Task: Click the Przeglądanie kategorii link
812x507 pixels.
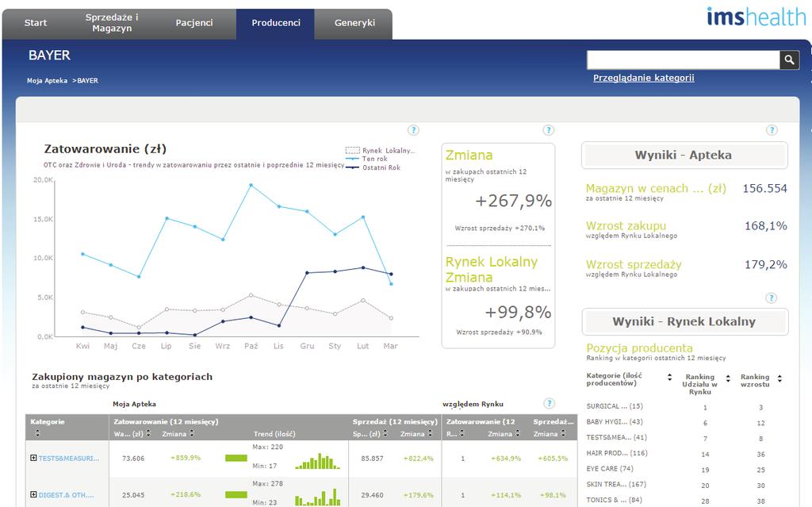Action: pos(644,78)
